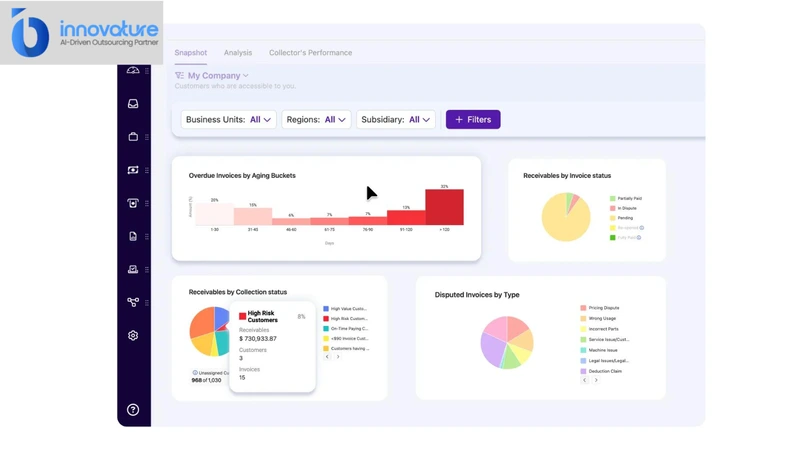Image resolution: width=800 pixels, height=450 pixels.
Task: Open Regions dropdown
Action: (x=316, y=119)
